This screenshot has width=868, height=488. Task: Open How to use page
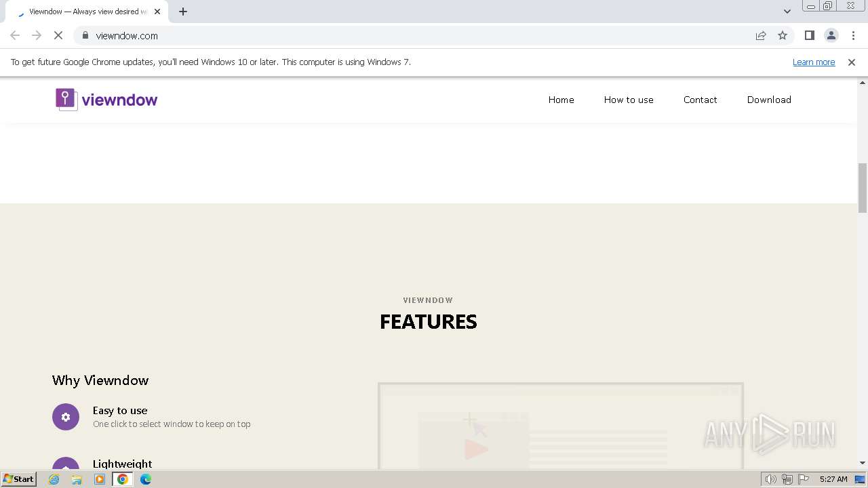pos(629,100)
